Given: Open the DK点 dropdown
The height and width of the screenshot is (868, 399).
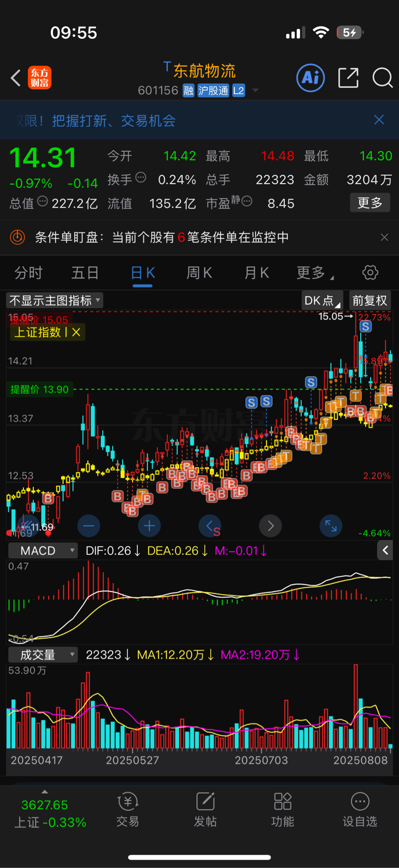Looking at the screenshot, I should (x=322, y=300).
